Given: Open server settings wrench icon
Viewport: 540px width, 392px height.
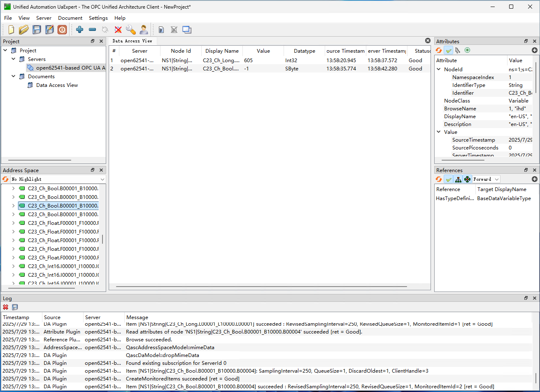Looking at the screenshot, I should tap(130, 30).
